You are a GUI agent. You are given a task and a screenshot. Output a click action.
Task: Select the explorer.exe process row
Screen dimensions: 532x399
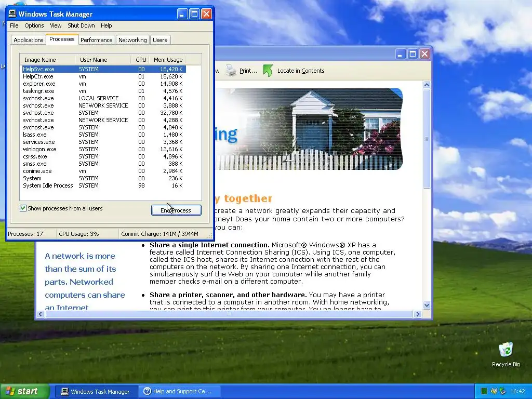pyautogui.click(x=104, y=84)
